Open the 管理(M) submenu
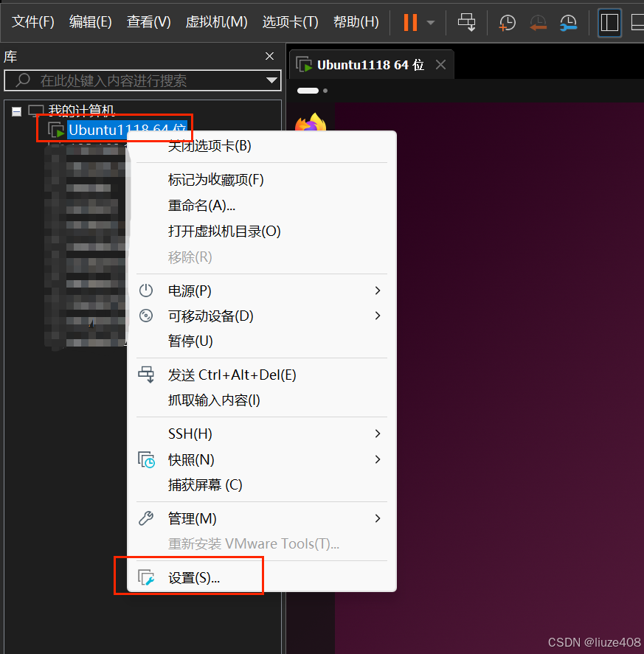 tap(262, 519)
